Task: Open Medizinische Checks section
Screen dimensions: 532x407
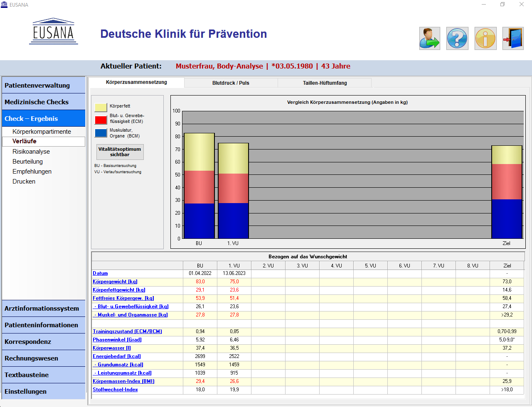Action: (44, 102)
